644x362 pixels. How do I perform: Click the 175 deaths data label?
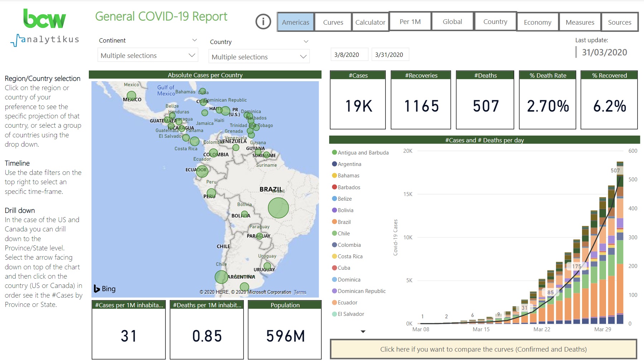[576, 266]
